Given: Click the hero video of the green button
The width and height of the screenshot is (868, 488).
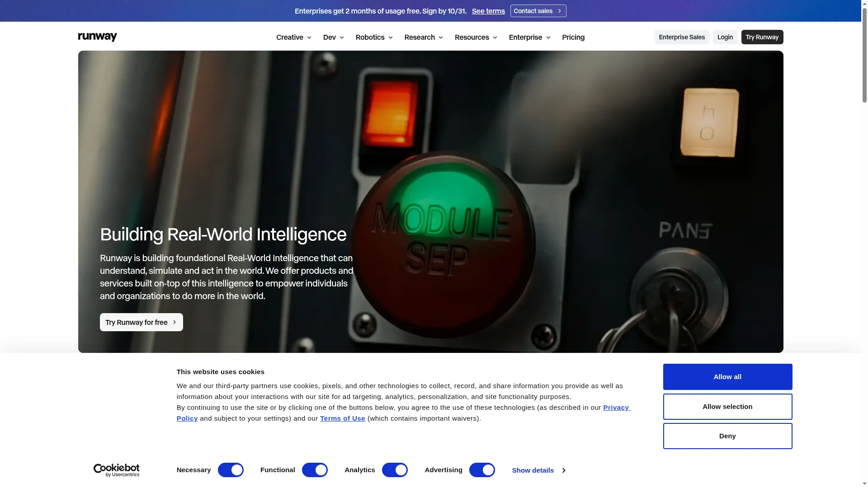Looking at the screenshot, I should pos(430,202).
